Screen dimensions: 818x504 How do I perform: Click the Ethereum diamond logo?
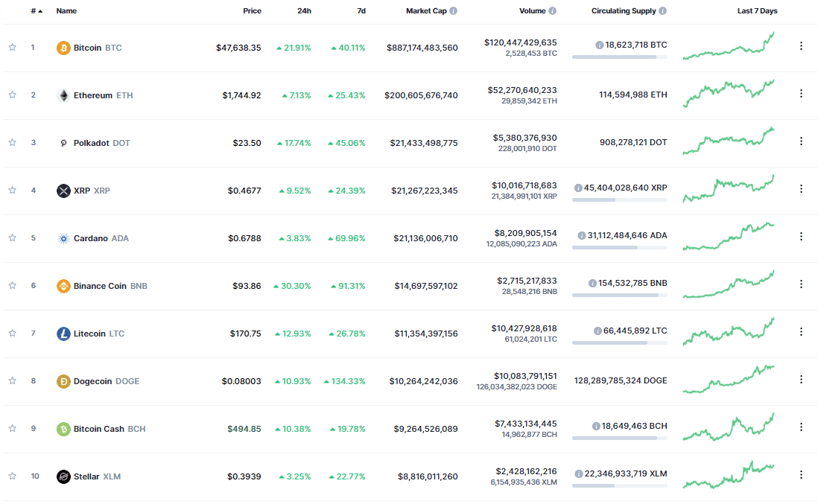[64, 95]
